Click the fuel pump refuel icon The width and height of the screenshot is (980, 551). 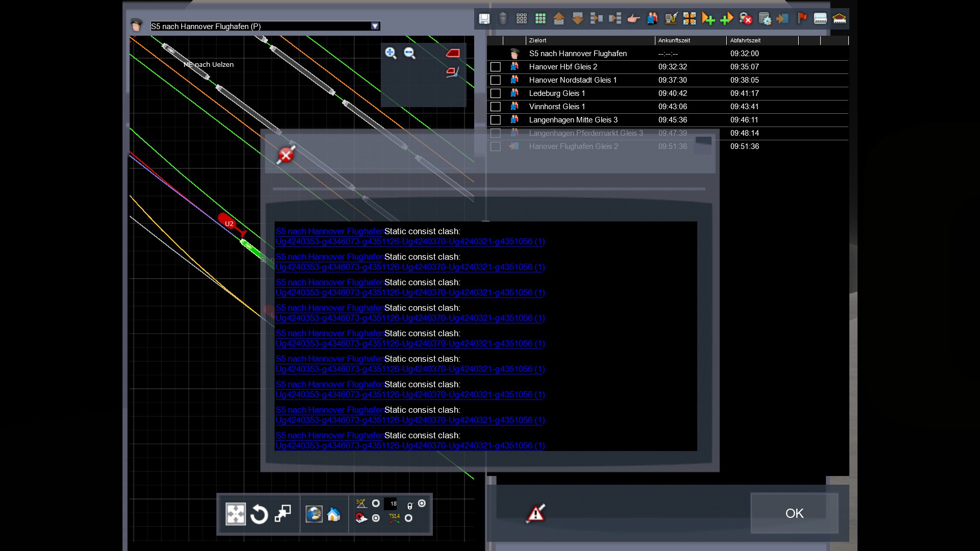pyautogui.click(x=671, y=19)
